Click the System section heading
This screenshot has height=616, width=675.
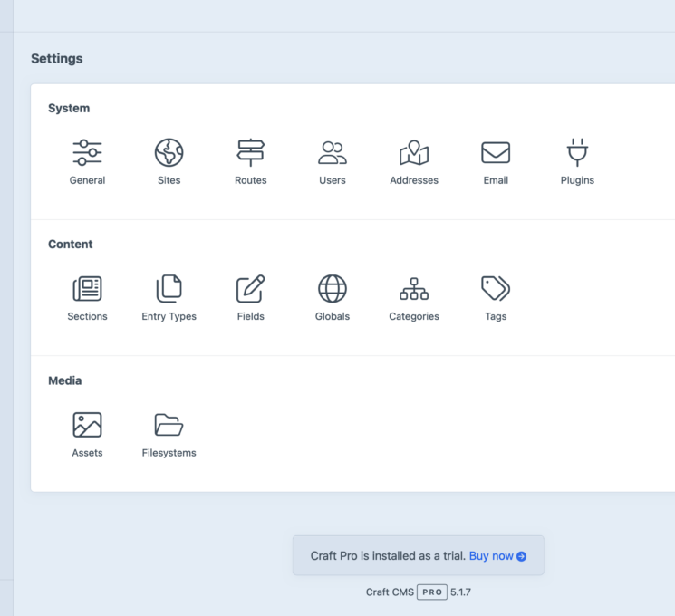[x=69, y=108]
